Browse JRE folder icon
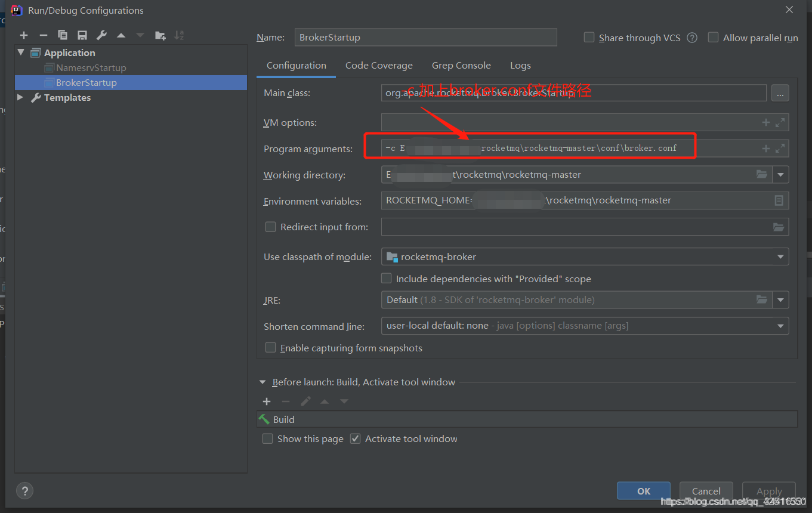This screenshot has width=812, height=513. (x=762, y=299)
